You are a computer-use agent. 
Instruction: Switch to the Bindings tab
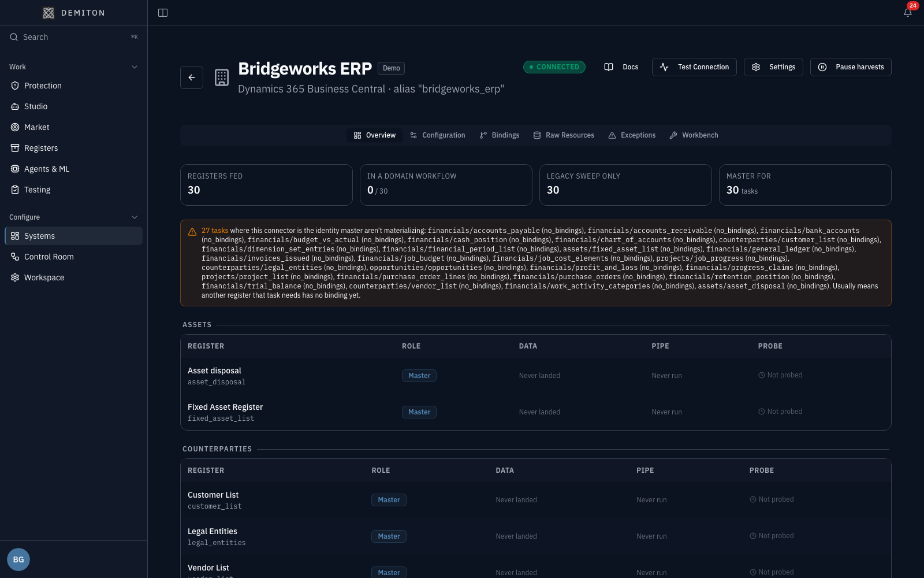499,135
